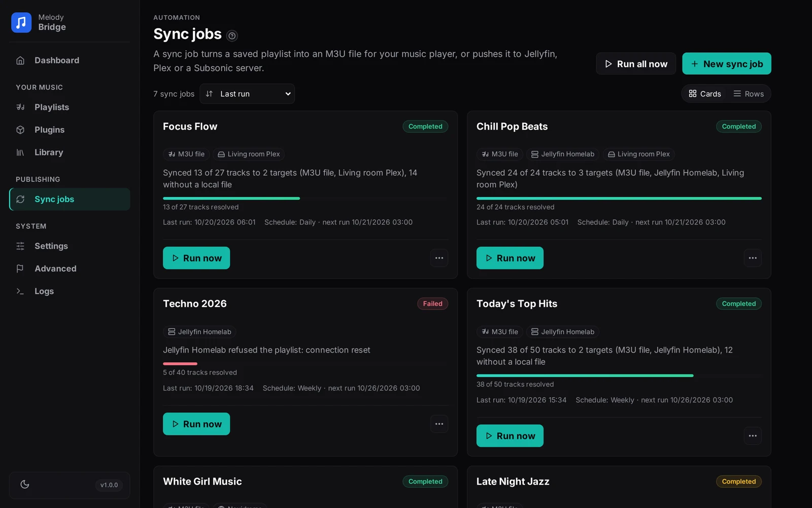Open Settings from the sidebar
This screenshot has width=812, height=508.
tap(70, 246)
